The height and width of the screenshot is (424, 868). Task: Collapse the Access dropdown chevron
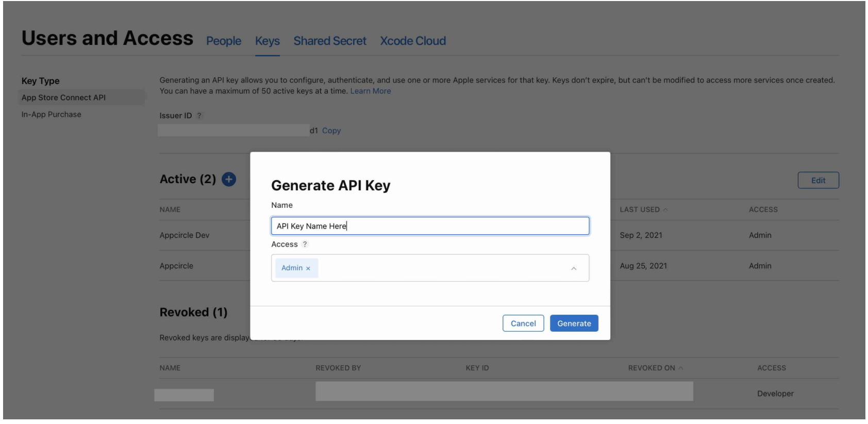point(574,268)
